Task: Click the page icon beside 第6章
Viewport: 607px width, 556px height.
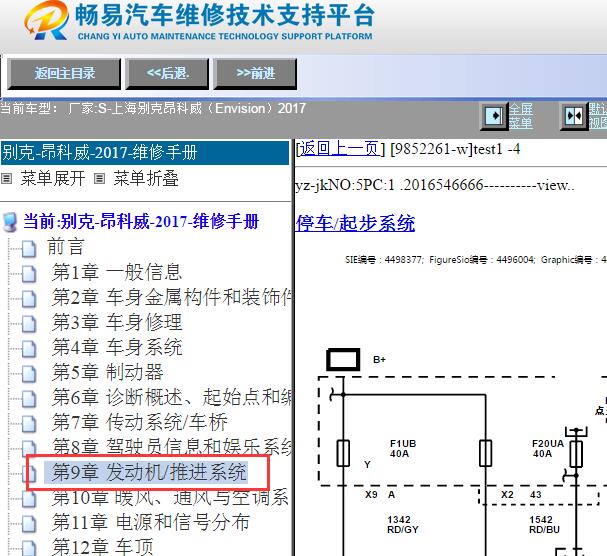Action: tap(29, 399)
